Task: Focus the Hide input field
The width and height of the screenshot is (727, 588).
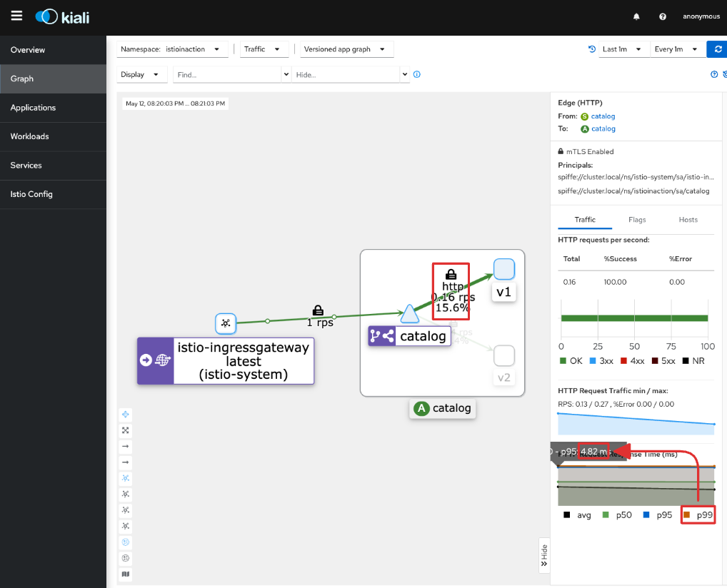Action: 346,75
